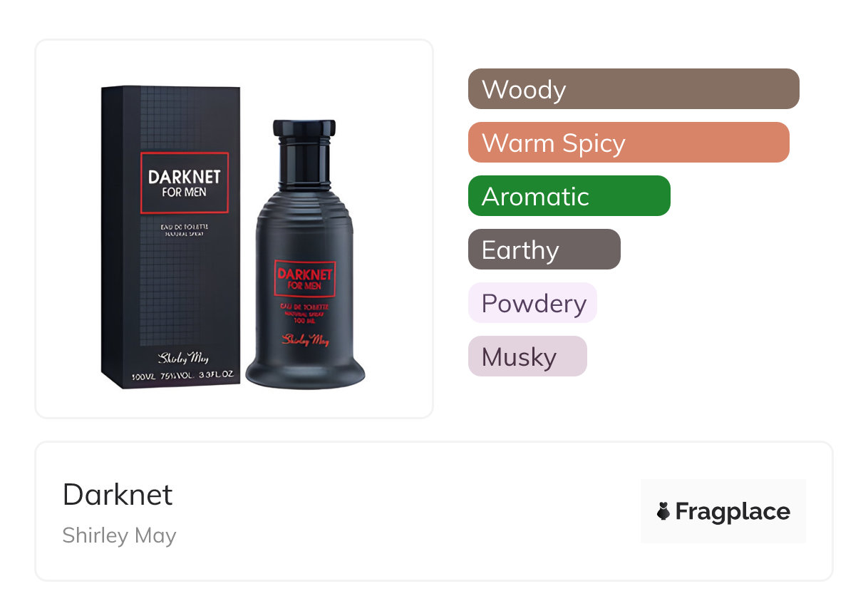The image size is (868, 616).
Task: Select the Warm Spicy accord bar
Action: pos(629,143)
